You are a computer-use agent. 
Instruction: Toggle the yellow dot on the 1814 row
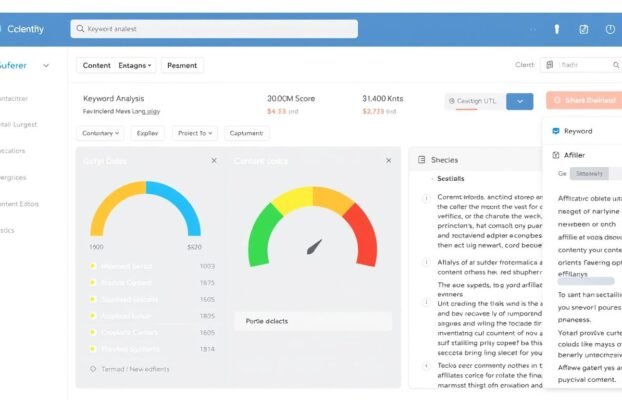[93, 349]
